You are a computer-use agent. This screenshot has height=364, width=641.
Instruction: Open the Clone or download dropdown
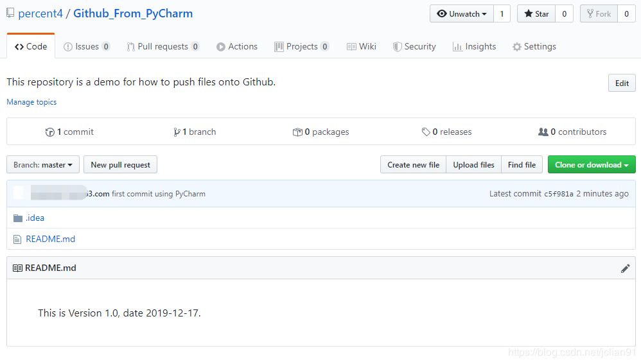tap(591, 165)
